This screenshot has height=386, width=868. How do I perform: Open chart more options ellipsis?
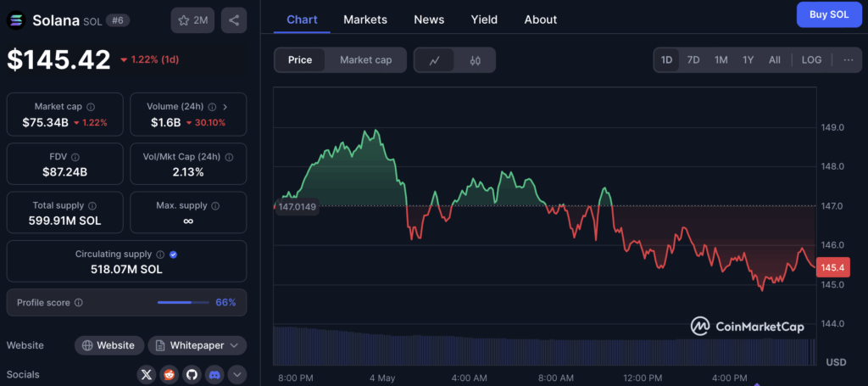(848, 60)
